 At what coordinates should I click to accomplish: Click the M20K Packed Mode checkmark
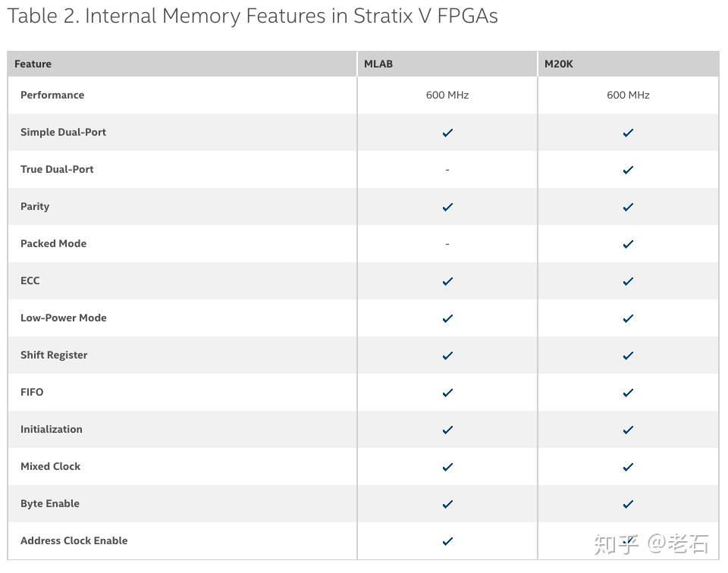tap(628, 244)
